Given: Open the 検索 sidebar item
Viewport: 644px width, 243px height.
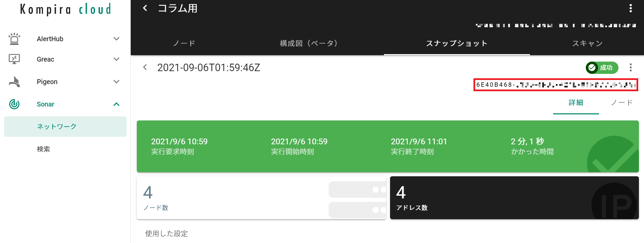Looking at the screenshot, I should [44, 149].
